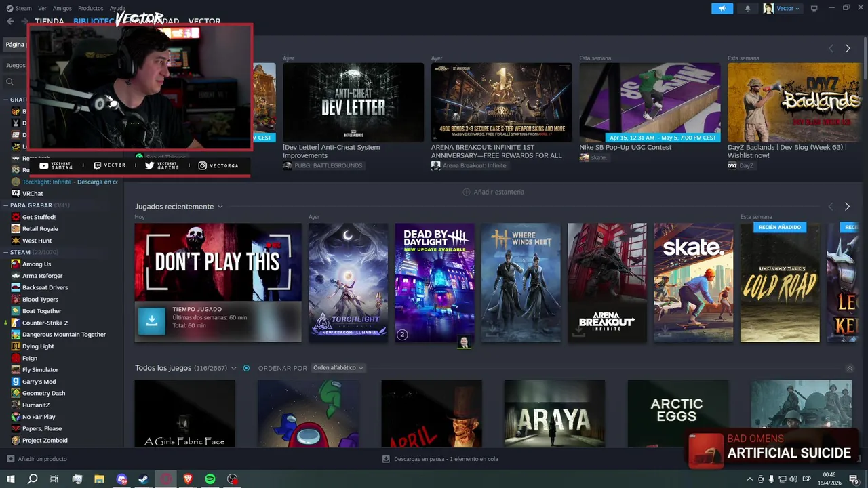The image size is (868, 488).
Task: Open the Torchlight: Infinite downloading entry
Action: tap(65, 182)
